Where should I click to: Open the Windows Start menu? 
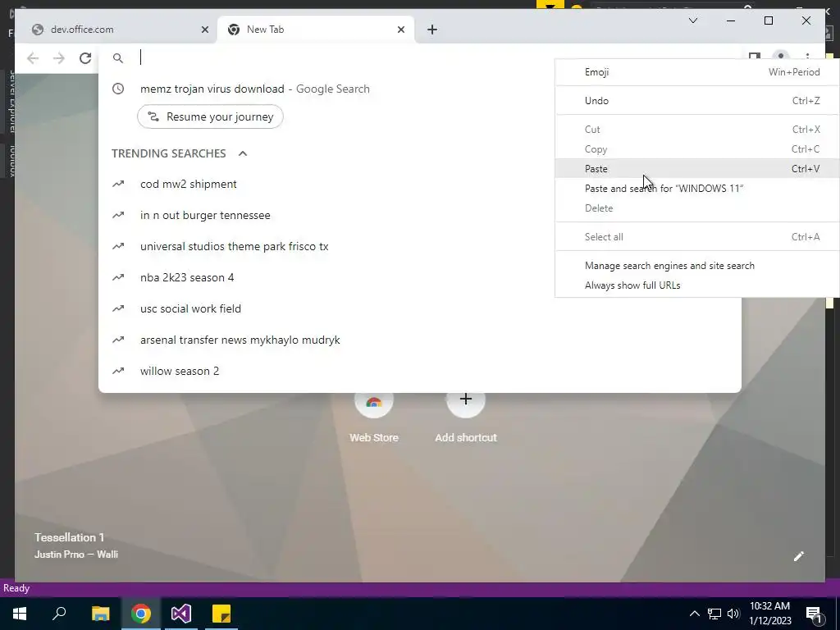tap(20, 614)
